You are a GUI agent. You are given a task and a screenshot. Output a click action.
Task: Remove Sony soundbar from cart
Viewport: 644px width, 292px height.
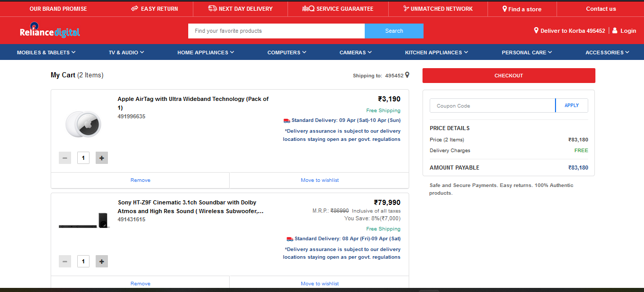(140, 283)
